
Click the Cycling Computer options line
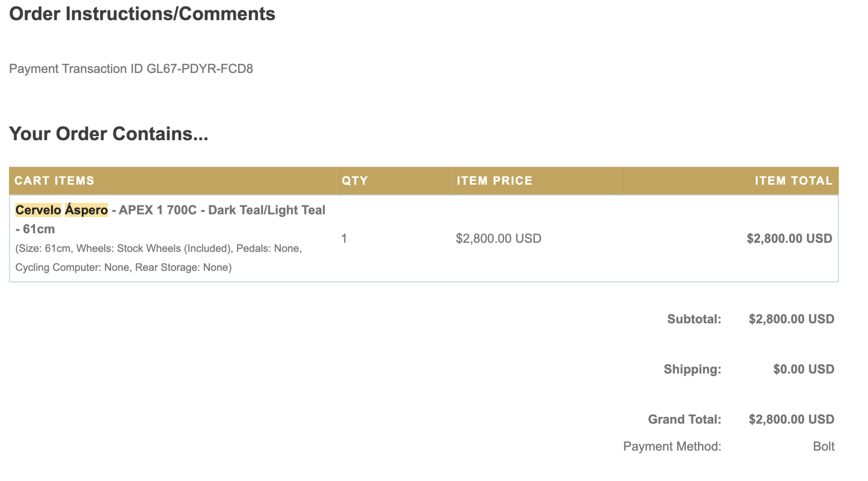[x=123, y=267]
